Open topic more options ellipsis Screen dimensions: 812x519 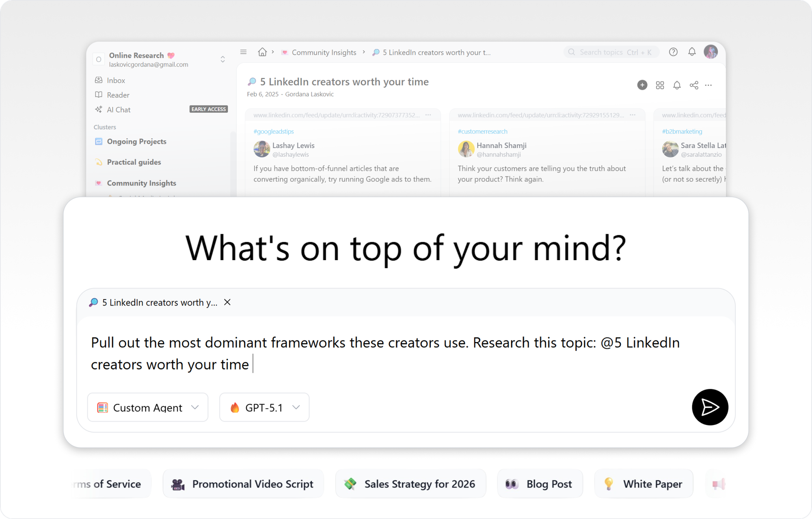pos(708,85)
